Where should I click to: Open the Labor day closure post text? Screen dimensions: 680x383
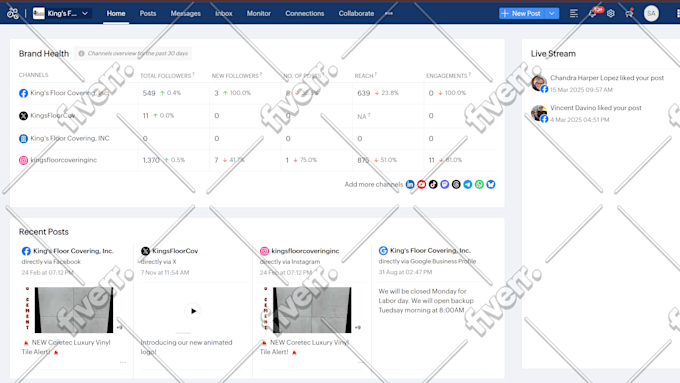pyautogui.click(x=427, y=301)
